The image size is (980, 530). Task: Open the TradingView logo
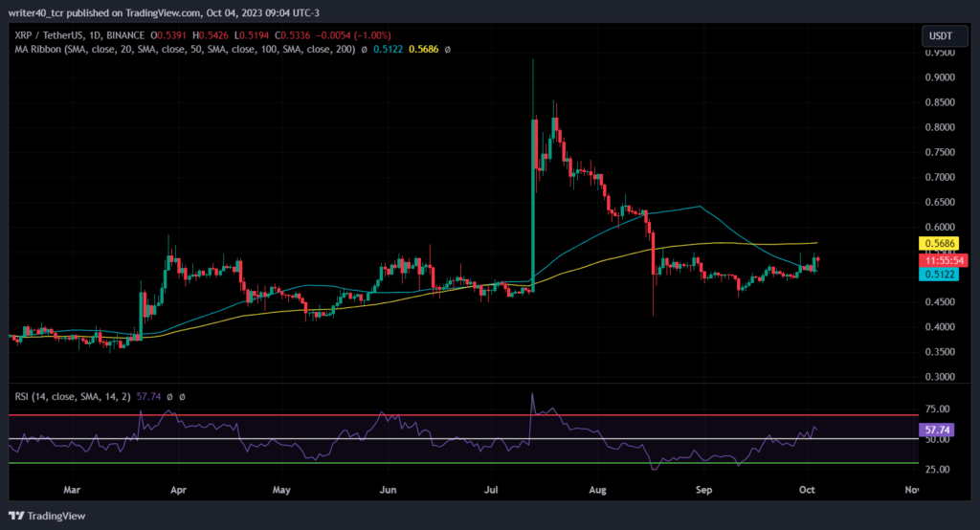[x=48, y=516]
